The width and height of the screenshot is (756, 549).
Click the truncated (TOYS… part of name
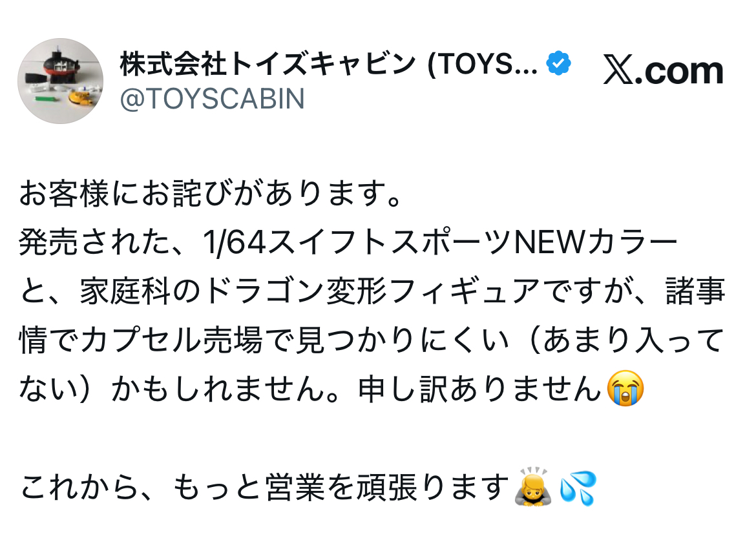(x=483, y=64)
